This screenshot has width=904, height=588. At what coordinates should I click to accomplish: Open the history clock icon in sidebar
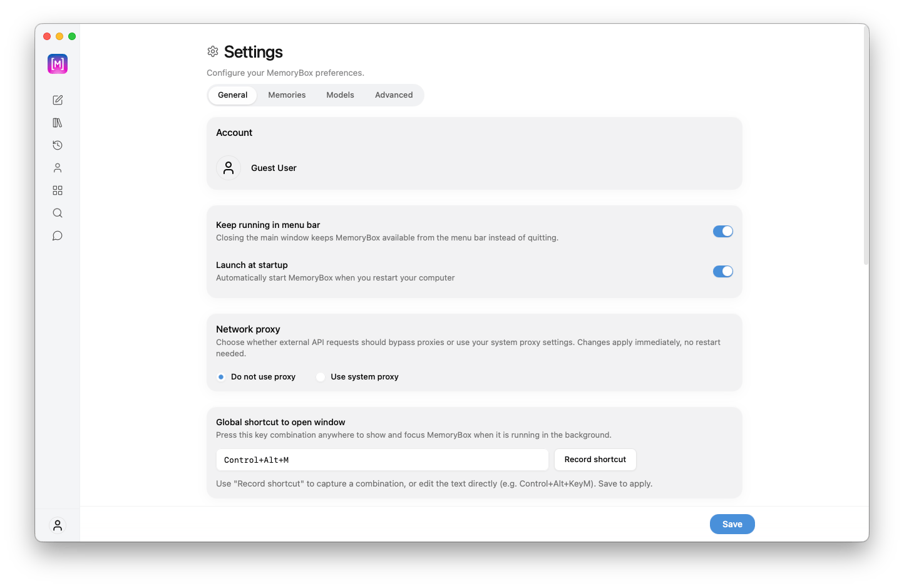pyautogui.click(x=58, y=145)
